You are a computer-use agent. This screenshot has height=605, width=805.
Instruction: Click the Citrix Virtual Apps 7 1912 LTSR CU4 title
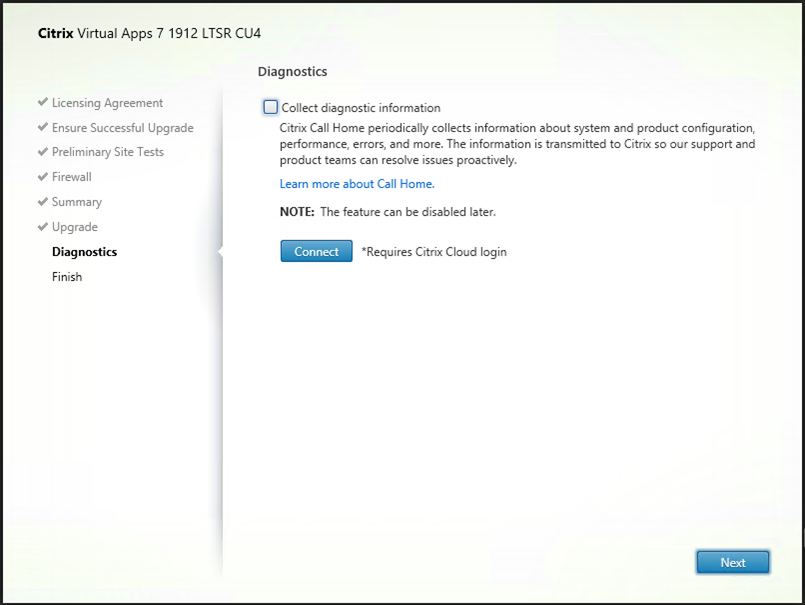[x=149, y=33]
